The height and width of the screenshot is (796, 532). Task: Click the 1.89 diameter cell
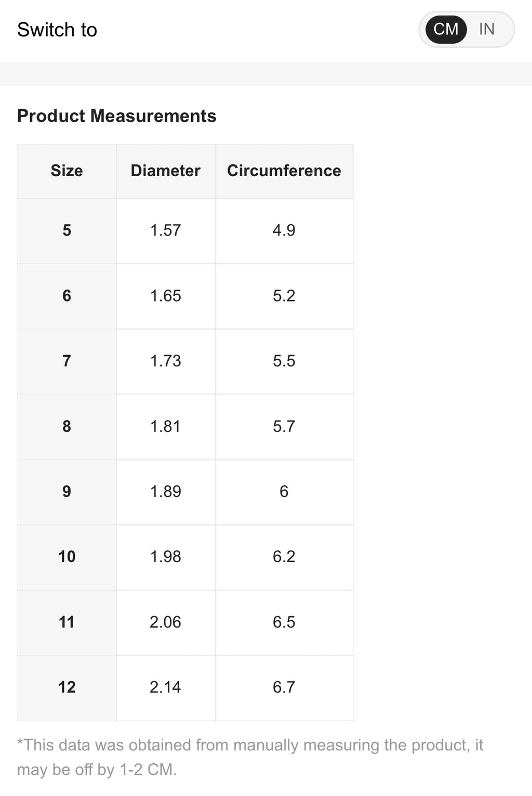[165, 491]
